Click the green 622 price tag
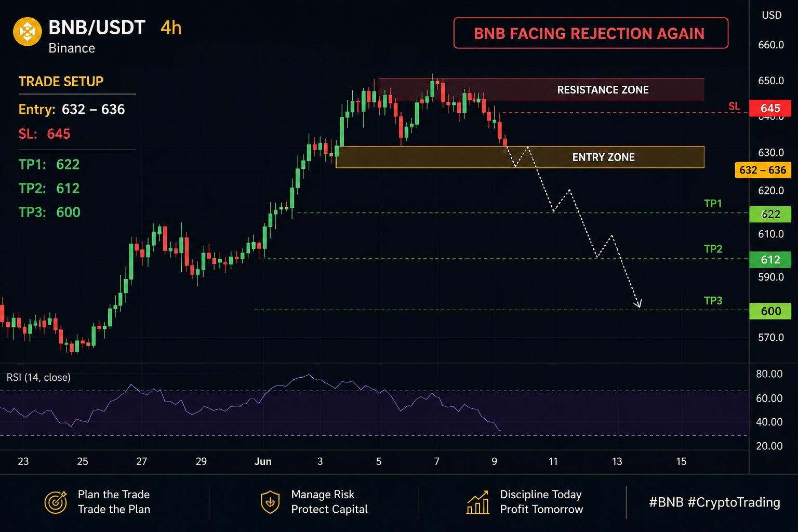798x532 pixels. click(770, 214)
